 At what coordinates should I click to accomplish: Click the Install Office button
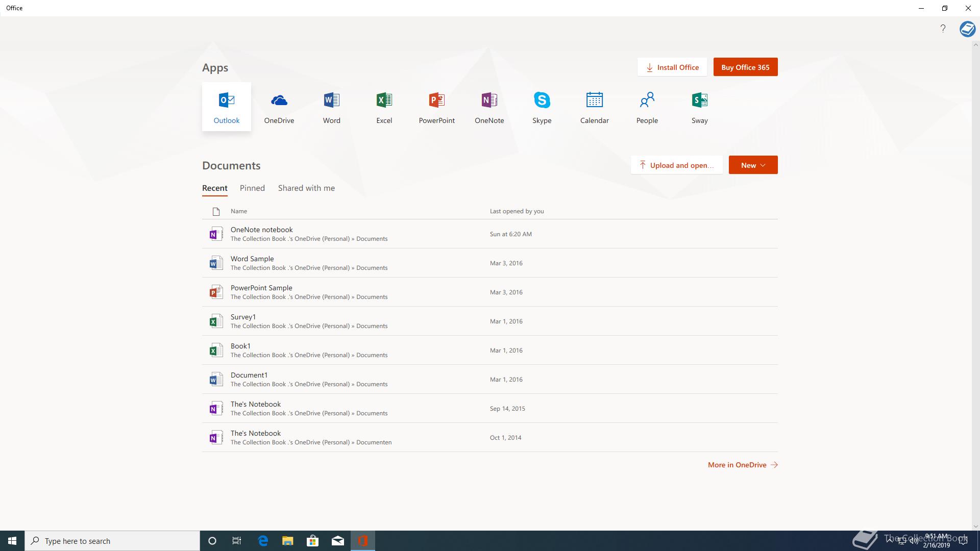(672, 67)
